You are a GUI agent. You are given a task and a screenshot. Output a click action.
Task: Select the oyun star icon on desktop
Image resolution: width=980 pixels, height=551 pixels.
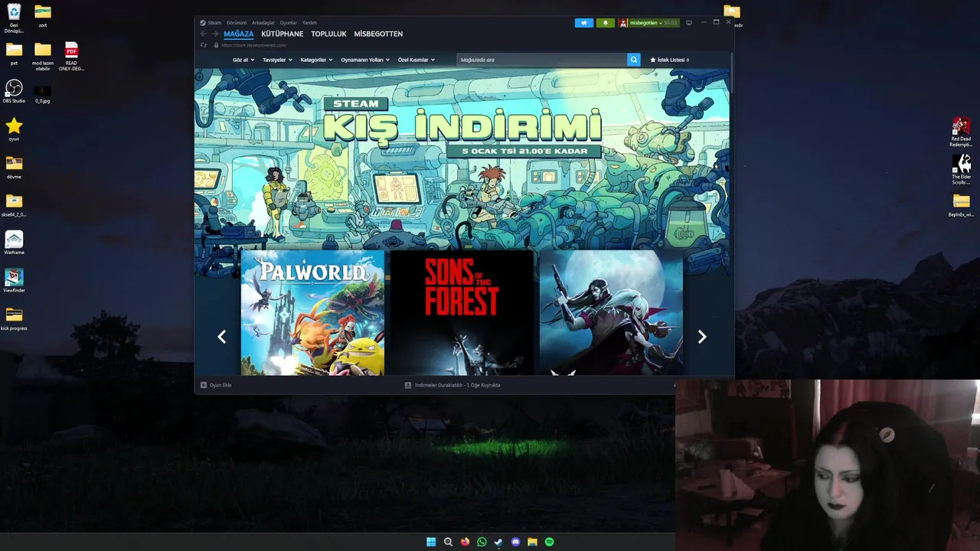tap(14, 129)
